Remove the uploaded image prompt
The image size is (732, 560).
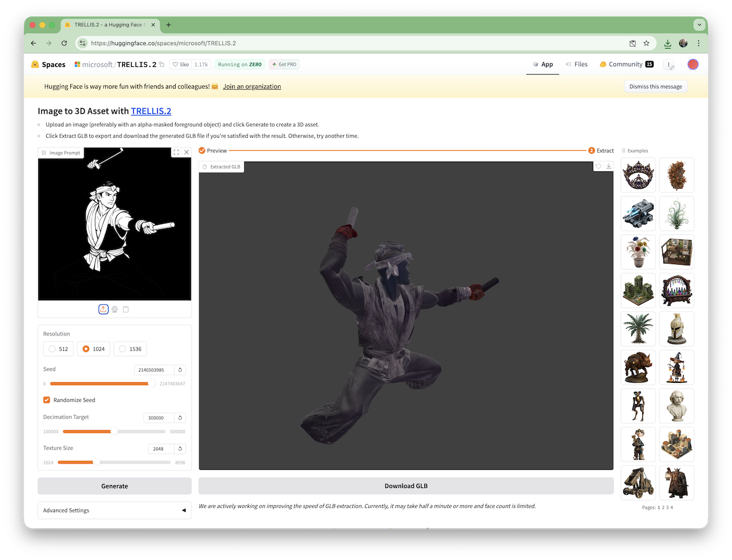pos(186,153)
